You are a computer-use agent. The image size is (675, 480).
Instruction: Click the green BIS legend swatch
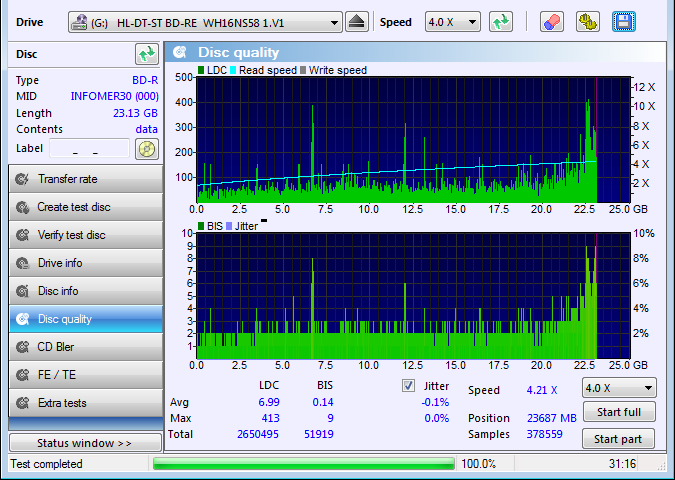(x=201, y=226)
